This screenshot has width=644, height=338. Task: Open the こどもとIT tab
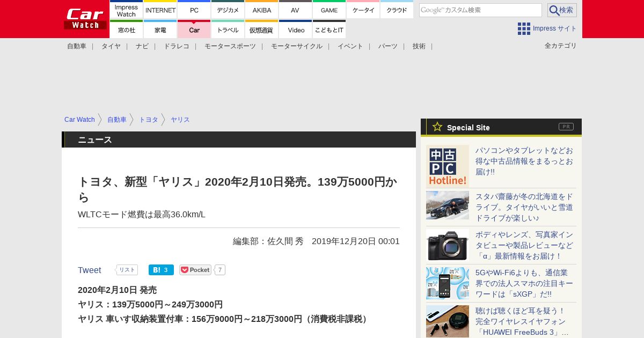tap(329, 29)
